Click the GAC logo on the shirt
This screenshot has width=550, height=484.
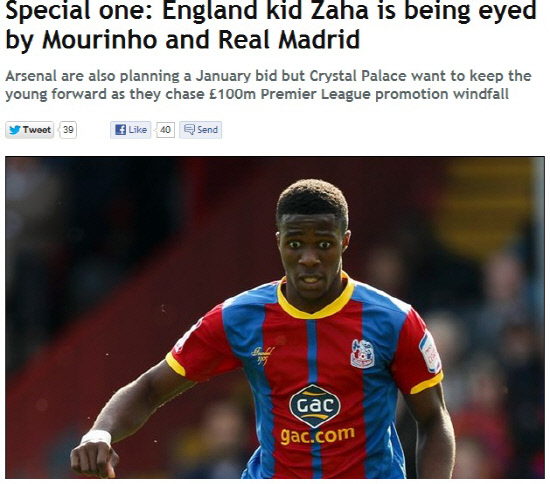pos(315,405)
